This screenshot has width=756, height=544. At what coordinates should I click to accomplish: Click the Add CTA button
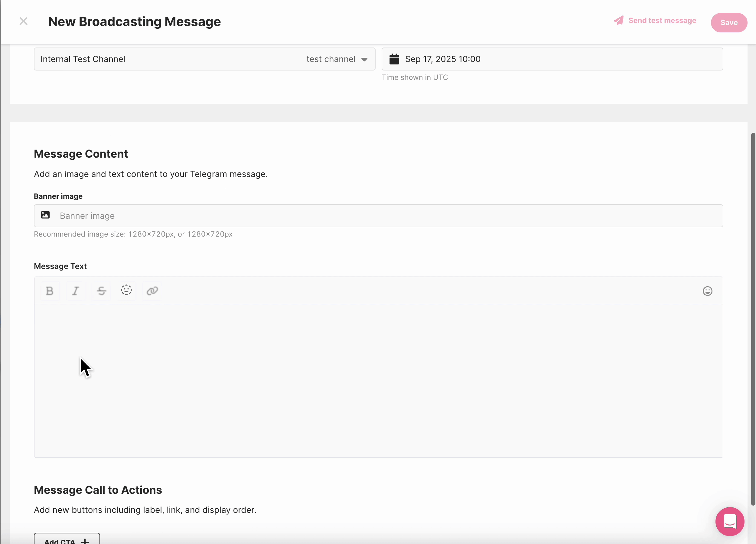coord(67,540)
